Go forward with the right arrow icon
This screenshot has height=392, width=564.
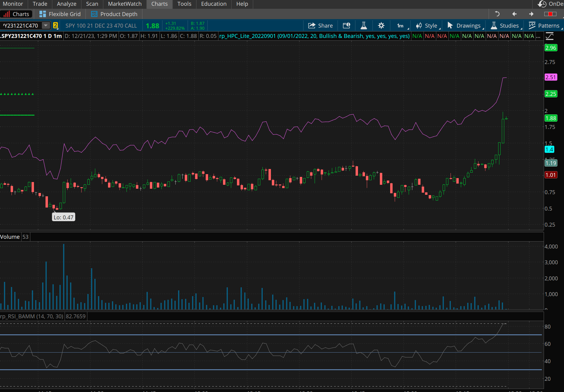tap(531, 14)
